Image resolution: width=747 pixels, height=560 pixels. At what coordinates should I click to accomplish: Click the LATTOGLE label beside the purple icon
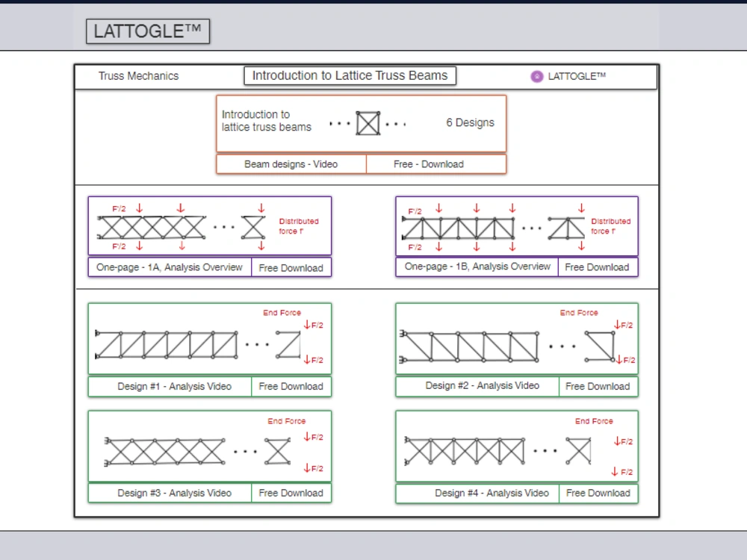pos(577,76)
